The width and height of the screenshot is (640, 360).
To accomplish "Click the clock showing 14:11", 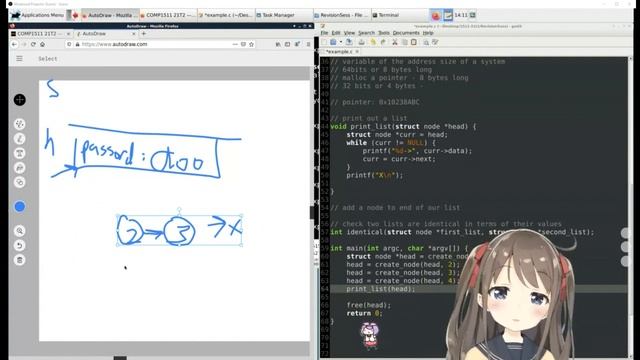I will pos(461,15).
